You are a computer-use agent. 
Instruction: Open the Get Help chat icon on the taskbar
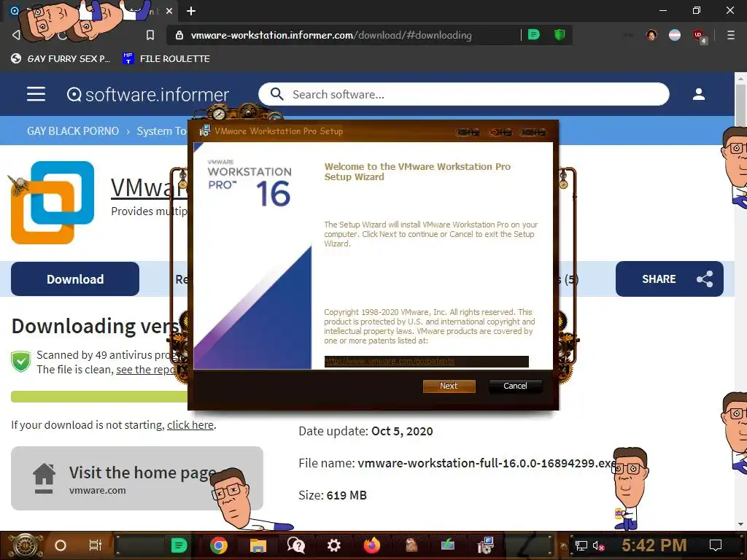point(296,545)
